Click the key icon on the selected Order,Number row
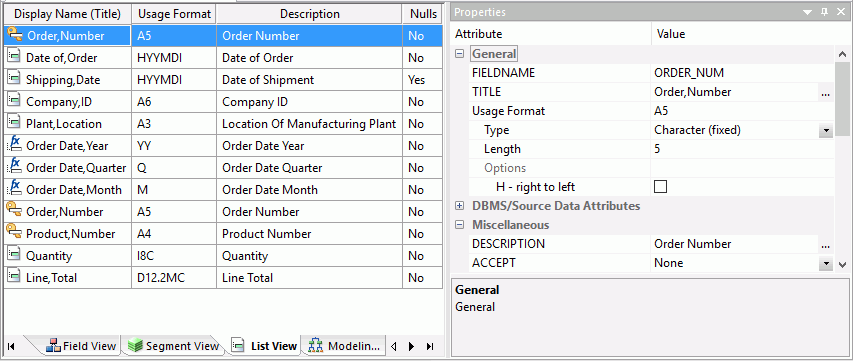 15,35
